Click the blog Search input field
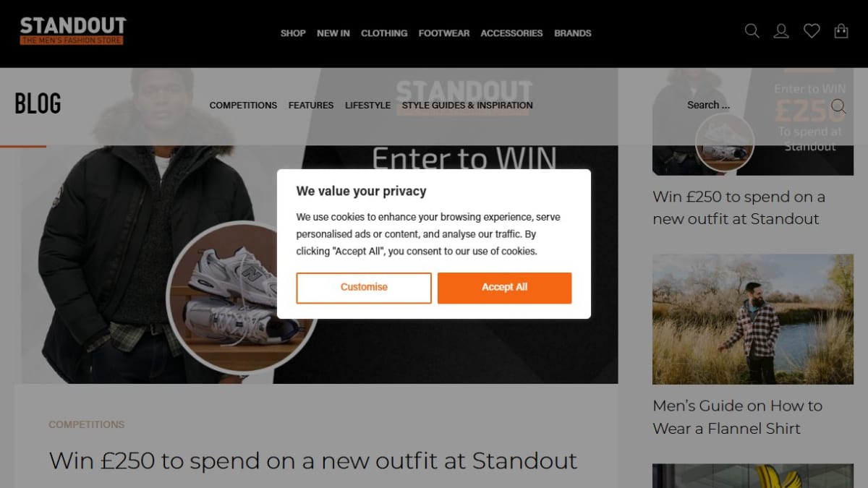 point(752,106)
